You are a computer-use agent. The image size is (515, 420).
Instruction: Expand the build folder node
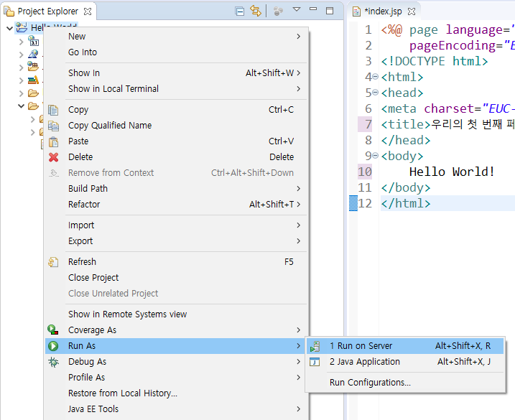21,93
